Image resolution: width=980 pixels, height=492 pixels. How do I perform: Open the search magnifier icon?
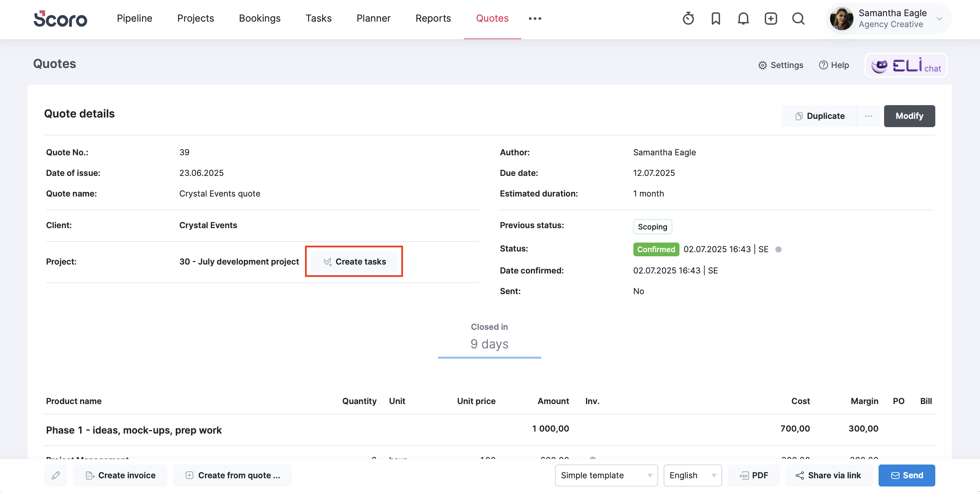[798, 18]
